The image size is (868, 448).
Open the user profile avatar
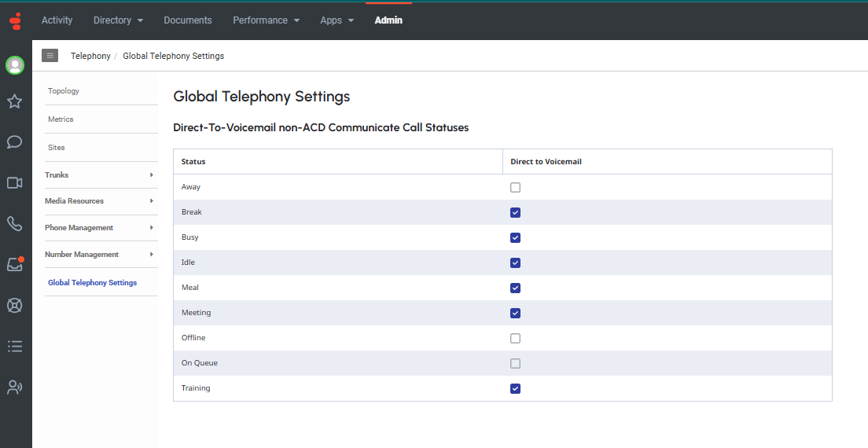[x=15, y=65]
